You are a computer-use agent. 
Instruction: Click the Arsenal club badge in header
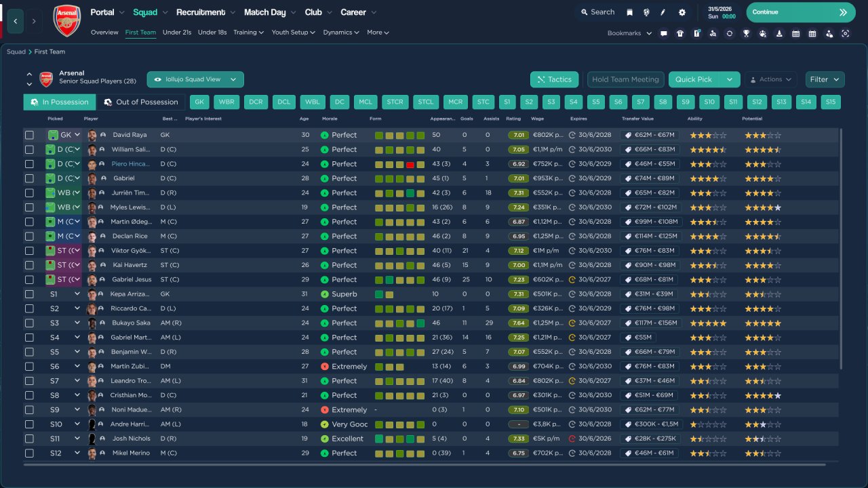click(66, 20)
